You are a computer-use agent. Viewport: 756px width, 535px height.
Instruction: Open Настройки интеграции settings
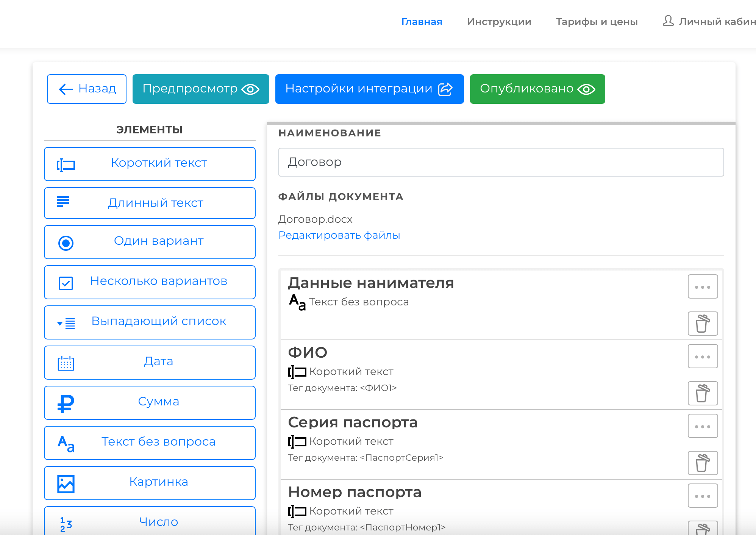click(x=369, y=89)
